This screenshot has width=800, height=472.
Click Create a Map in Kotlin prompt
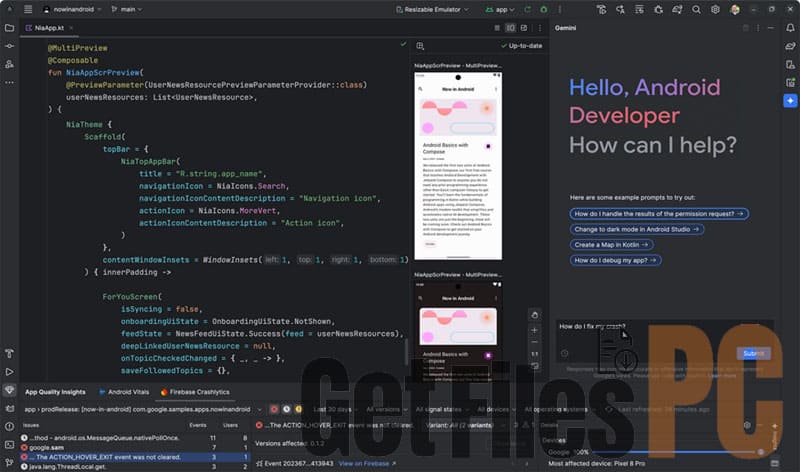611,245
